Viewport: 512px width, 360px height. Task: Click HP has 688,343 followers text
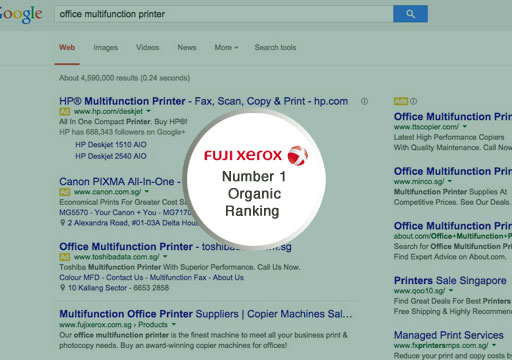click(122, 132)
